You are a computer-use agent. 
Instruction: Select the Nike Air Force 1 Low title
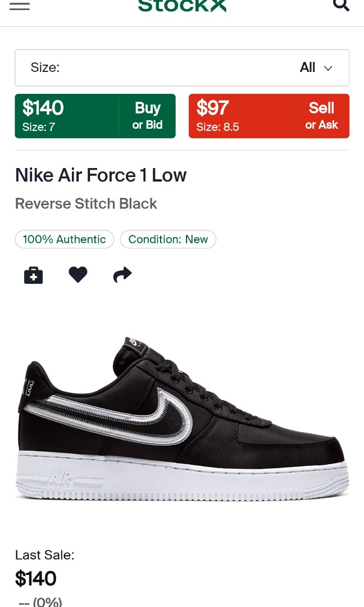[101, 175]
